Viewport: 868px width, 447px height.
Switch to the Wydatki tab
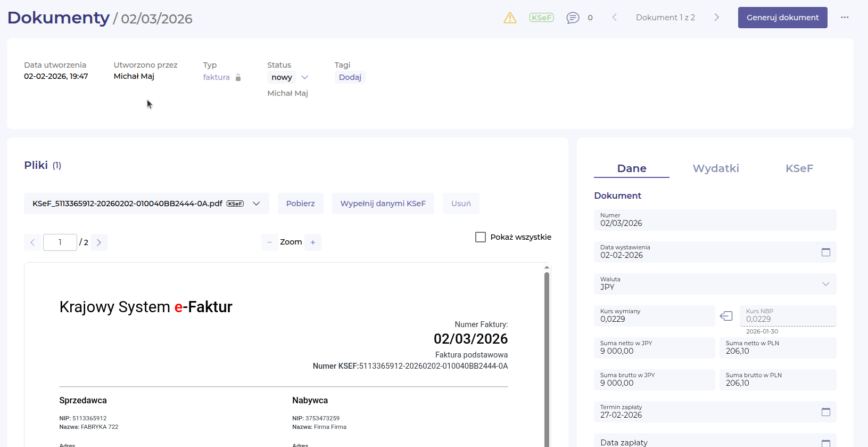click(x=716, y=168)
